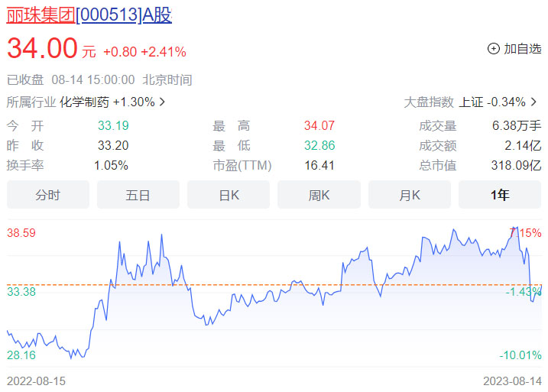
Task: Expand the 上证 market index chevron arrow
Action: tap(533, 102)
